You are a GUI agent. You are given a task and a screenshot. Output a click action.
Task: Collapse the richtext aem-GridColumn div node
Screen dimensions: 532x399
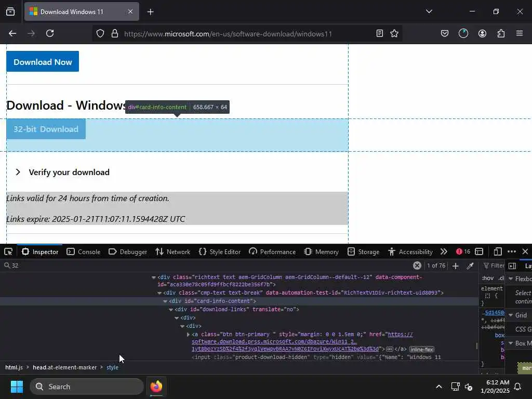tap(154, 277)
